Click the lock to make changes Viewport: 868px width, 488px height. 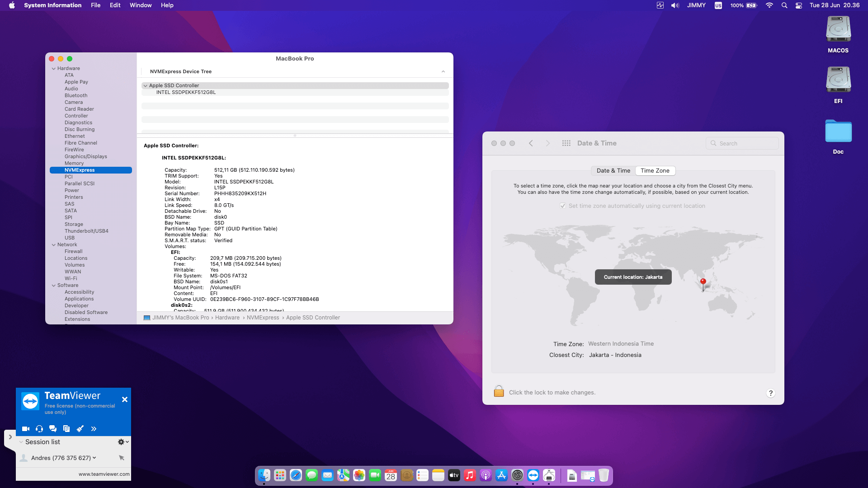tap(499, 391)
